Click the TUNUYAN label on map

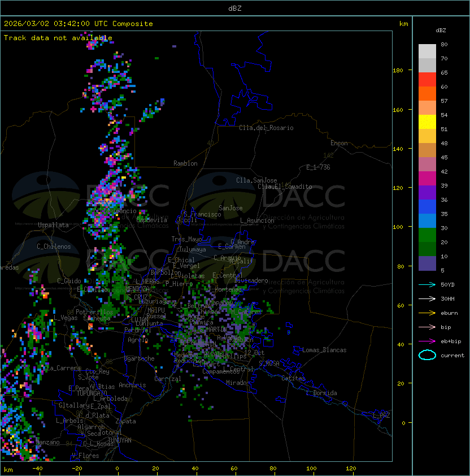pyautogui.click(x=120, y=440)
